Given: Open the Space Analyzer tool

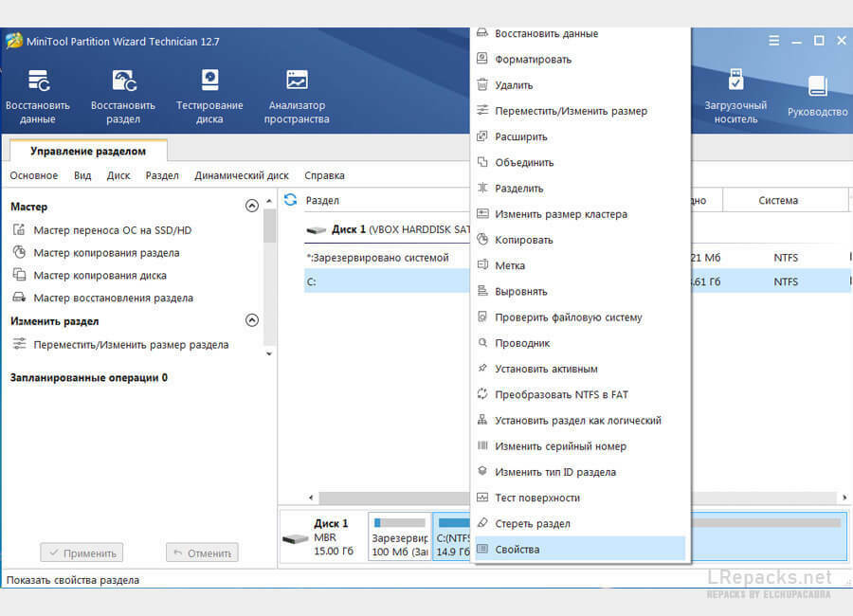Looking at the screenshot, I should coord(297,97).
